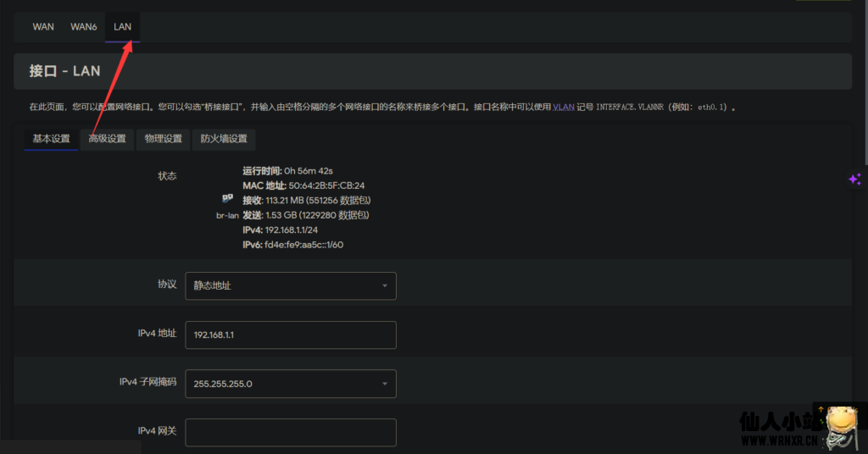Click the 接口 - LAN heading
This screenshot has width=868, height=454.
(x=64, y=71)
